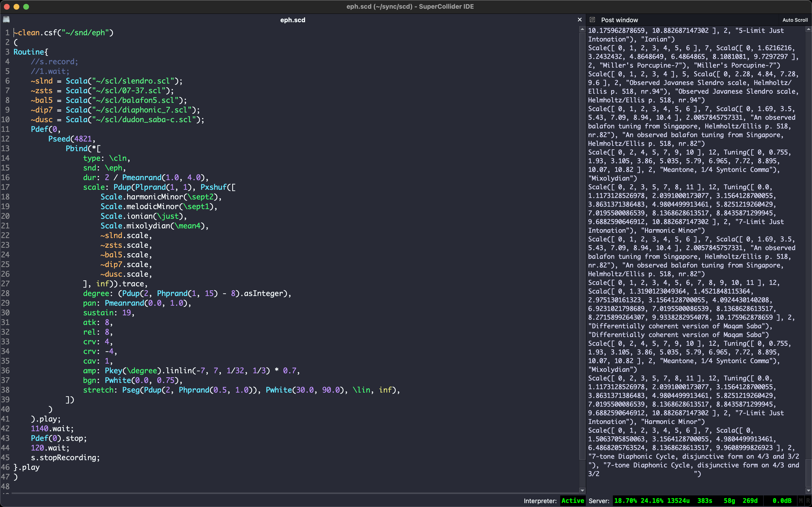812x507 pixels.
Task: Click the 0.0dB volume display
Action: click(x=782, y=501)
